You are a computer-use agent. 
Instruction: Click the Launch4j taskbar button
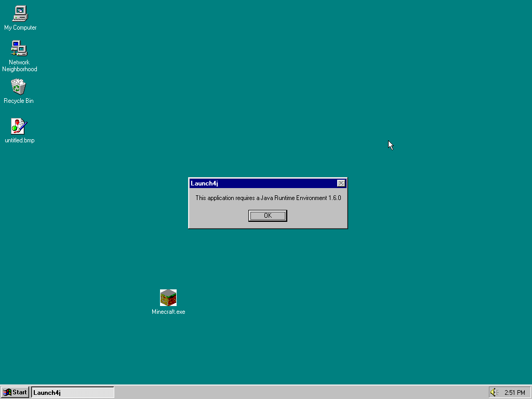point(73,392)
